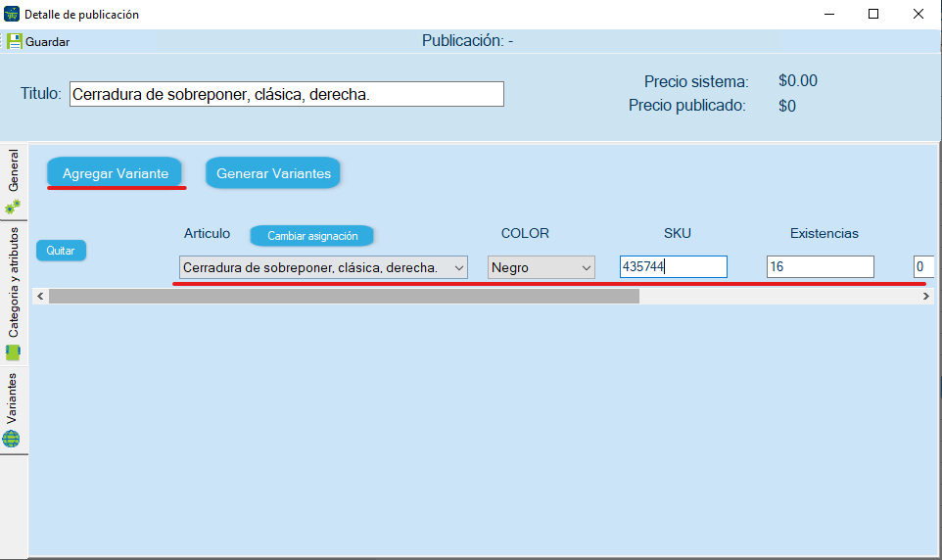Screen dimensions: 942x560
Task: Click the Precio sistema value $0.00
Action: pyautogui.click(x=798, y=81)
